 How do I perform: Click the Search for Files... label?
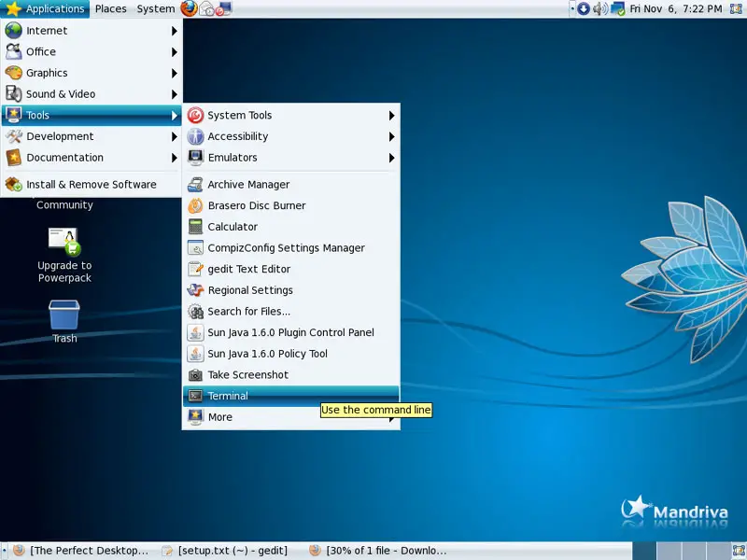(x=248, y=312)
